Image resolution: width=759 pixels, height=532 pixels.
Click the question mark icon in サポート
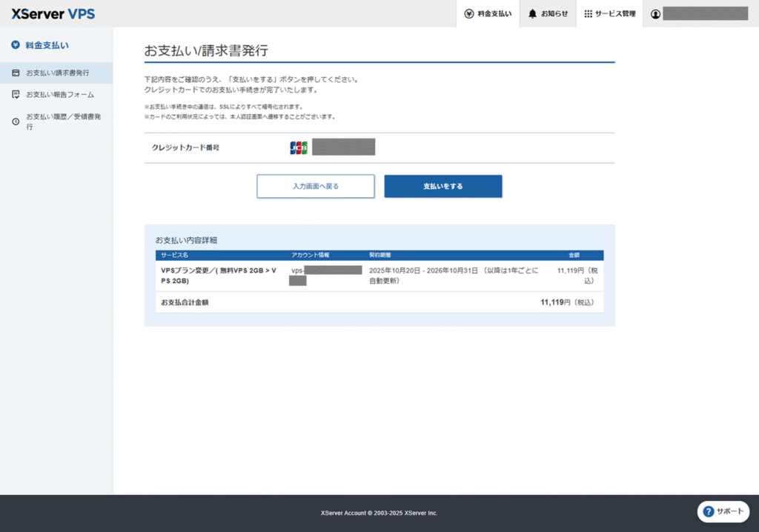(708, 511)
